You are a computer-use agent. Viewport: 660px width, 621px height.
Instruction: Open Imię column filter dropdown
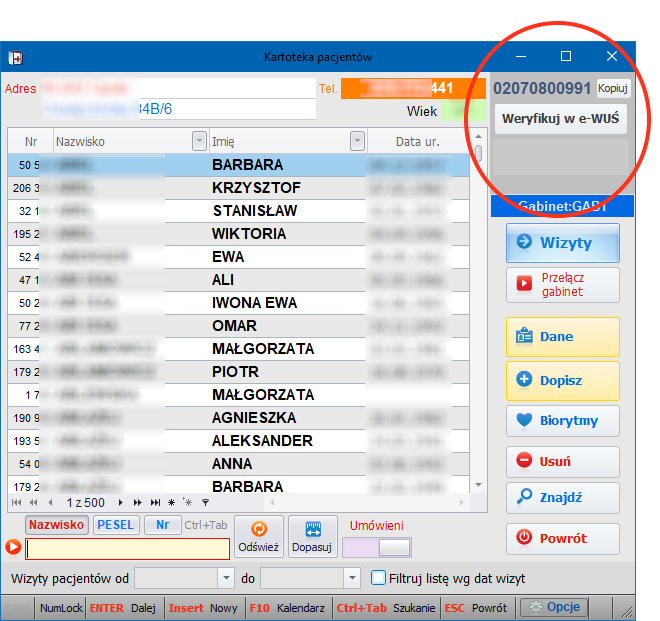(x=356, y=142)
